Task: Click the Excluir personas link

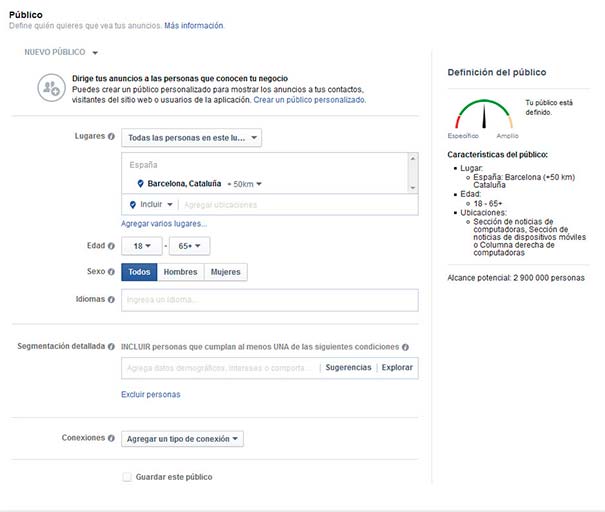Action: pyautogui.click(x=151, y=394)
